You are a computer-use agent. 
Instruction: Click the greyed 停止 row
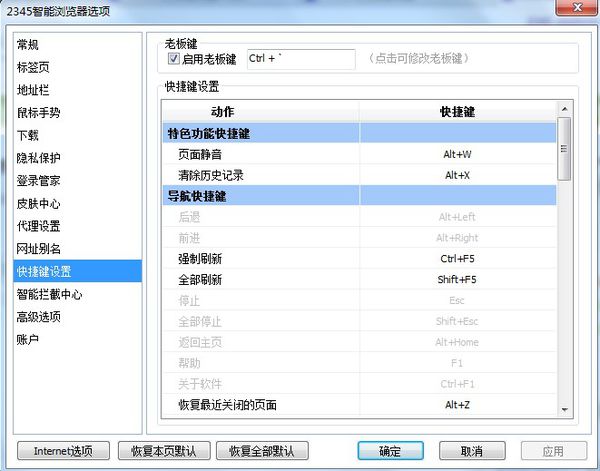[x=359, y=300]
